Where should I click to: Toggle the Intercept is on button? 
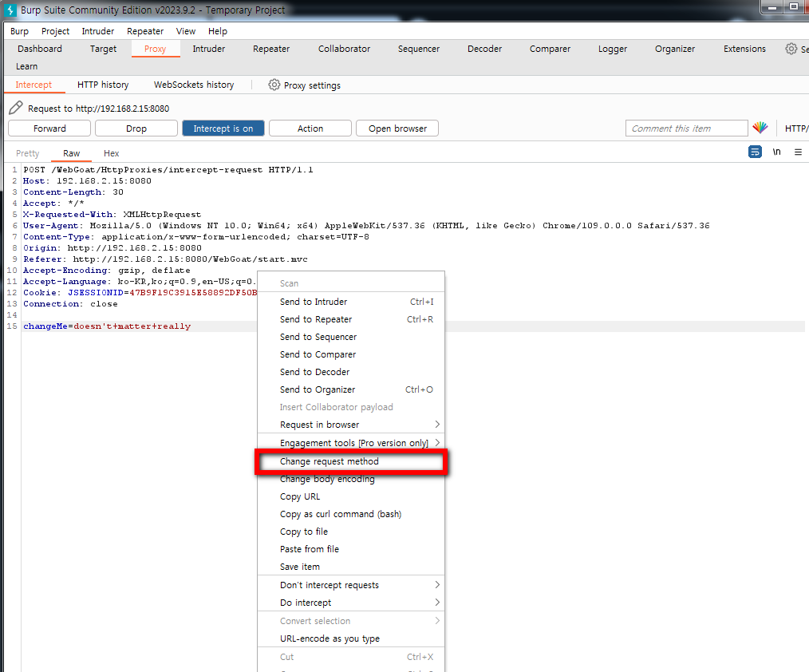click(x=223, y=128)
